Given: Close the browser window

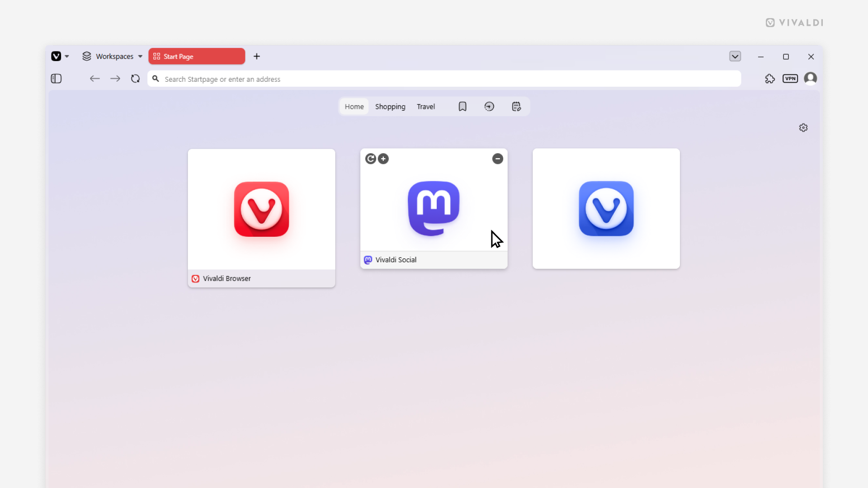Looking at the screenshot, I should [x=811, y=56].
